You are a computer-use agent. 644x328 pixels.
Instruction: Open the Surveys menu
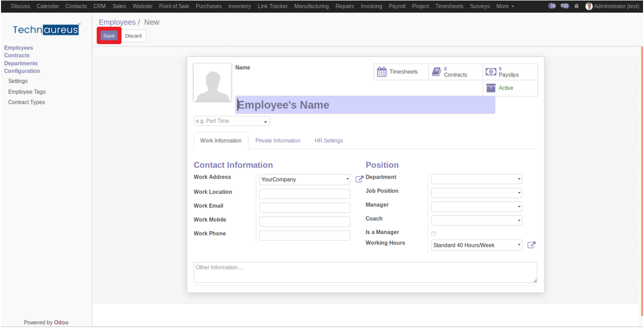[480, 6]
